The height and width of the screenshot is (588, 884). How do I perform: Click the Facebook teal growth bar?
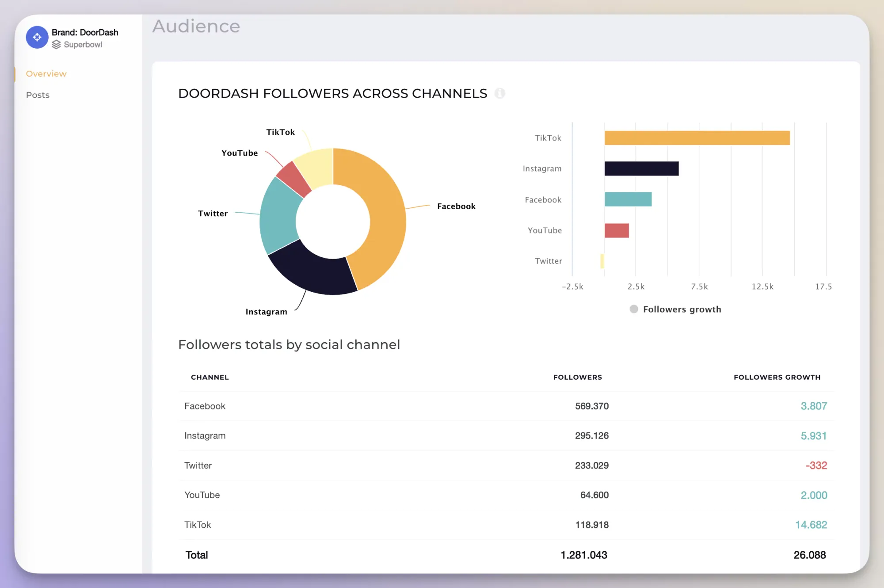point(628,199)
